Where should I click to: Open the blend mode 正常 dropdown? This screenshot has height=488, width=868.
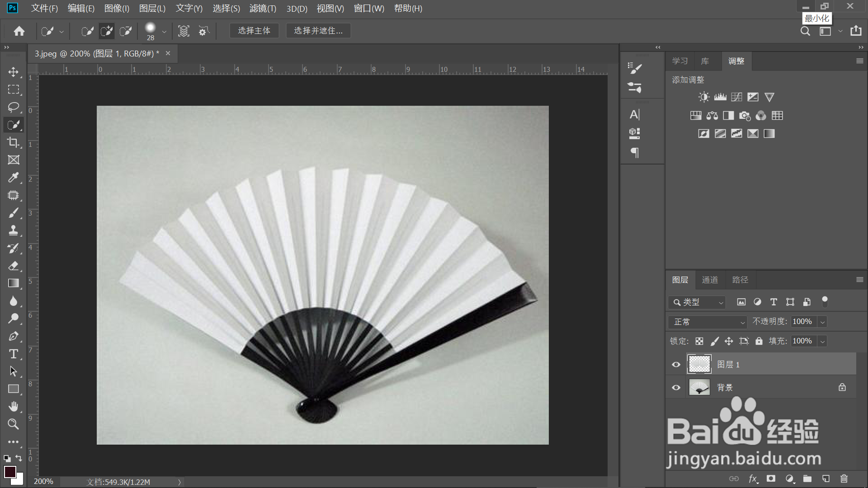(x=708, y=322)
